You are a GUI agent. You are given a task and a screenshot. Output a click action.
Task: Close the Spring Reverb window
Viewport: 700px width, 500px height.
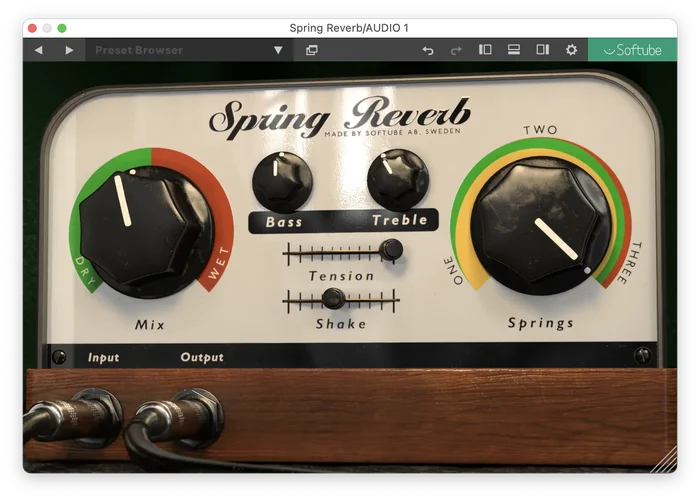coord(32,28)
